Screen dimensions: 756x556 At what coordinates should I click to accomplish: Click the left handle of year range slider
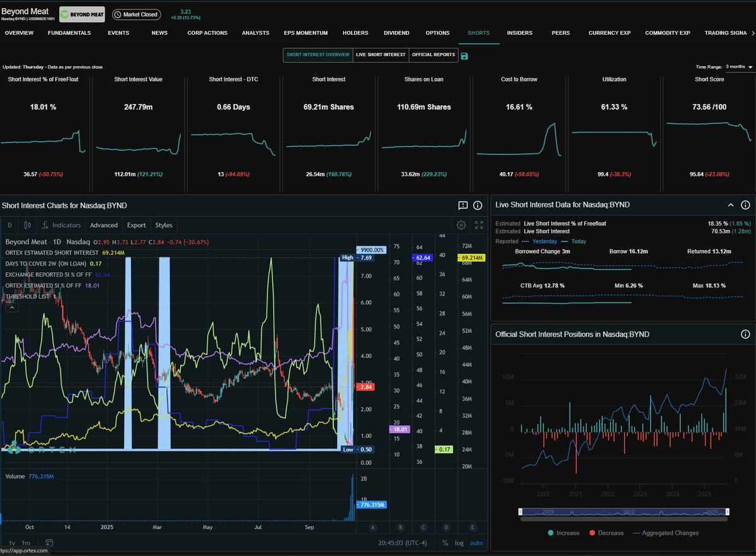click(x=520, y=512)
